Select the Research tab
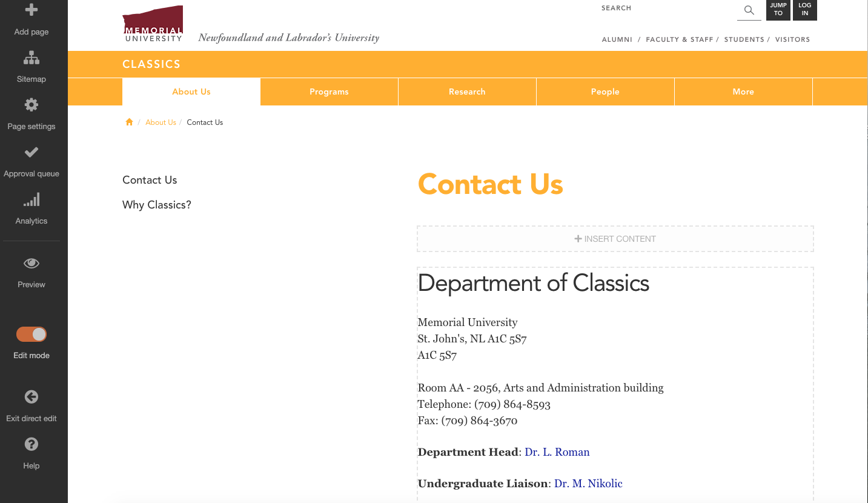Image resolution: width=868 pixels, height=503 pixels. click(467, 92)
